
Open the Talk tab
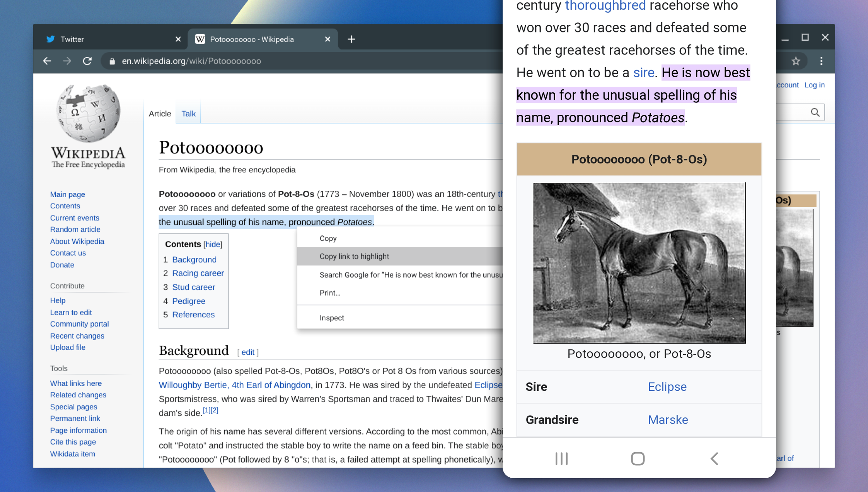[188, 114]
